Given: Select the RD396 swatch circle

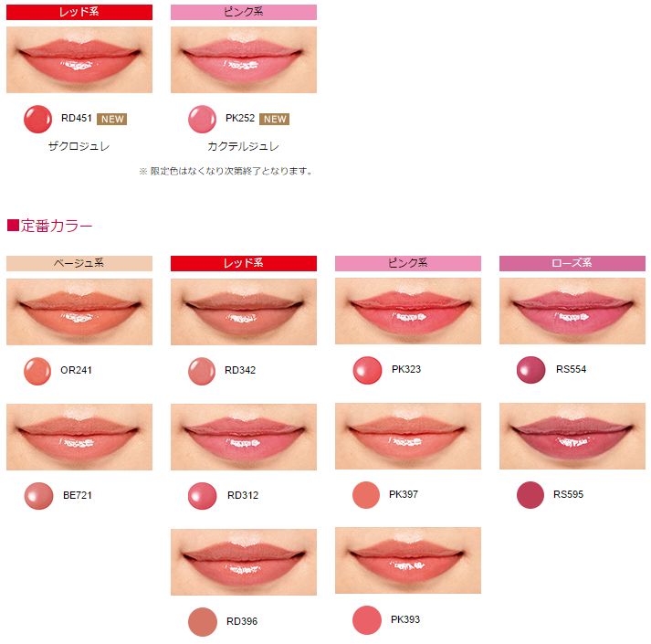Looking at the screenshot, I should (203, 622).
